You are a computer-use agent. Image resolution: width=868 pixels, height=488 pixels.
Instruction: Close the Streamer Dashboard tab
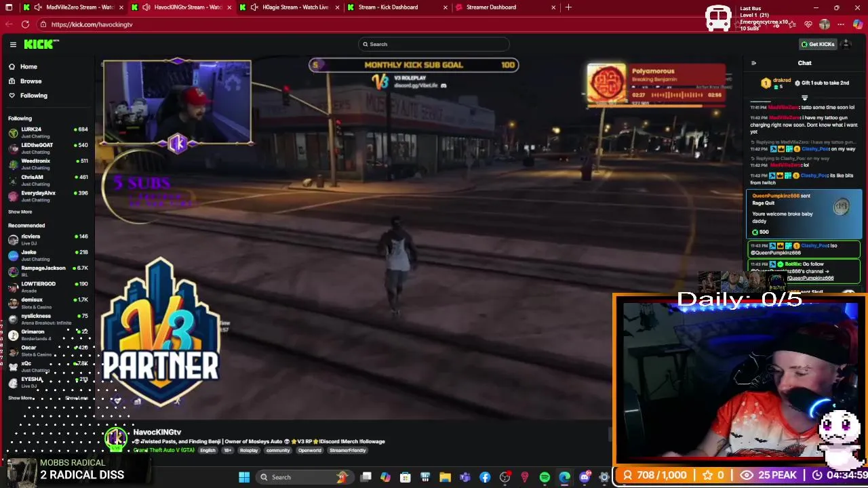[x=553, y=7]
